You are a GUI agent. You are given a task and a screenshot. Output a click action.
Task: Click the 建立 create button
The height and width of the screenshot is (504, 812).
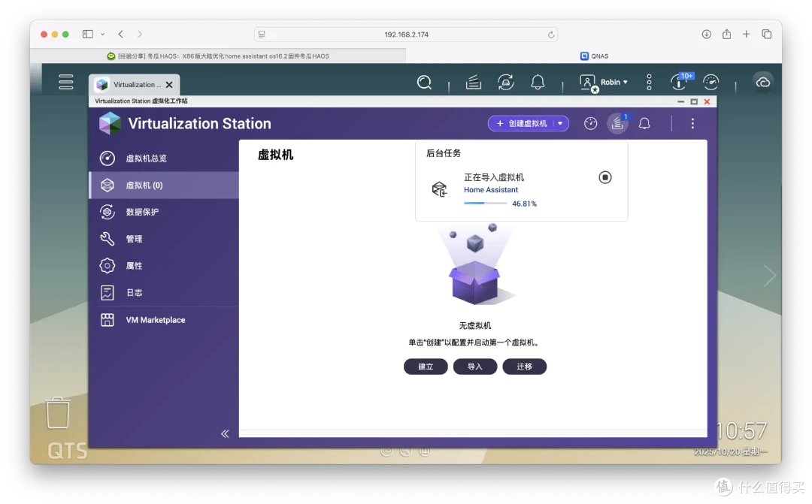click(x=426, y=367)
